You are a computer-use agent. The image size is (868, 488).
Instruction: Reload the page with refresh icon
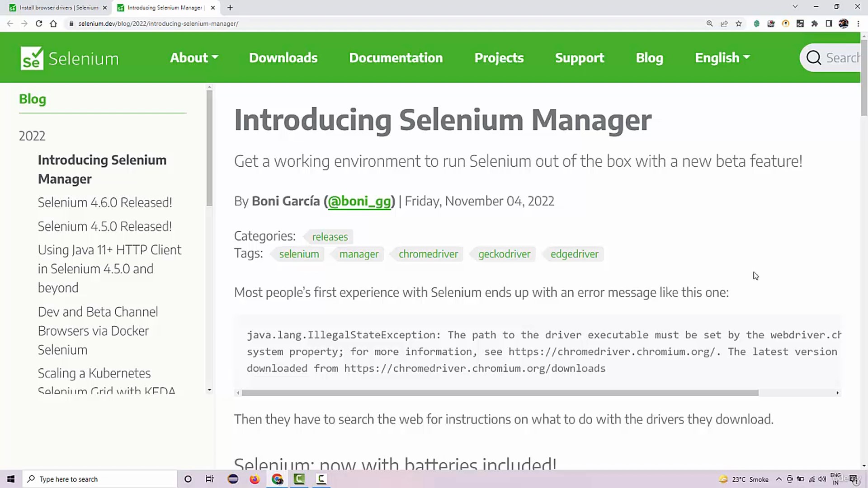(x=39, y=23)
